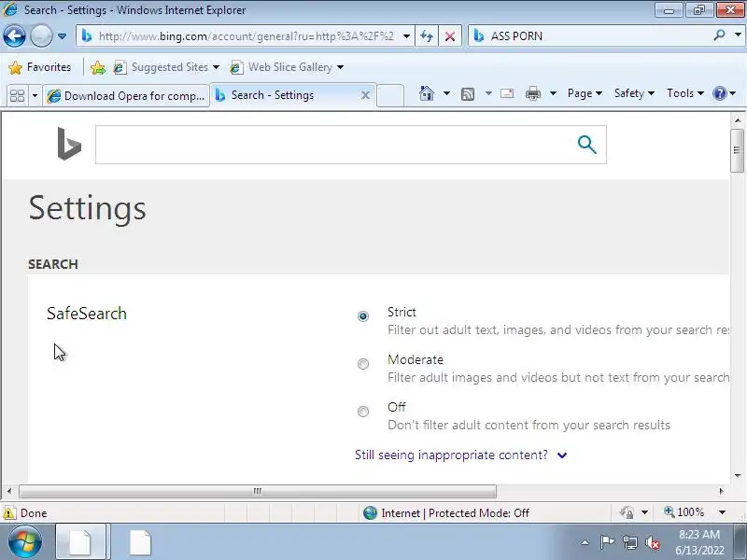
Task: Expand the feeds dropdown arrow
Action: (x=488, y=93)
